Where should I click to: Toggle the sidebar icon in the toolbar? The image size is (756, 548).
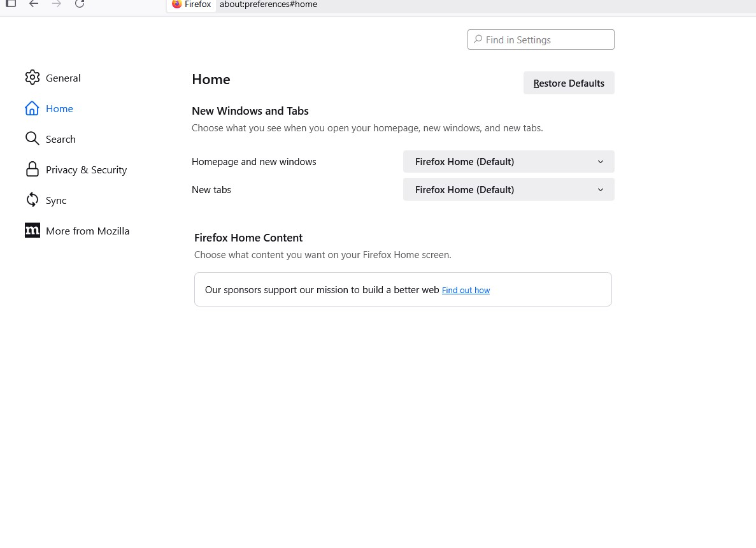point(11,3)
